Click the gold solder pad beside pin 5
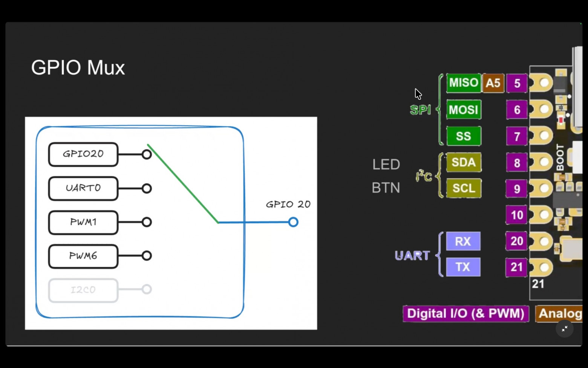 click(542, 83)
